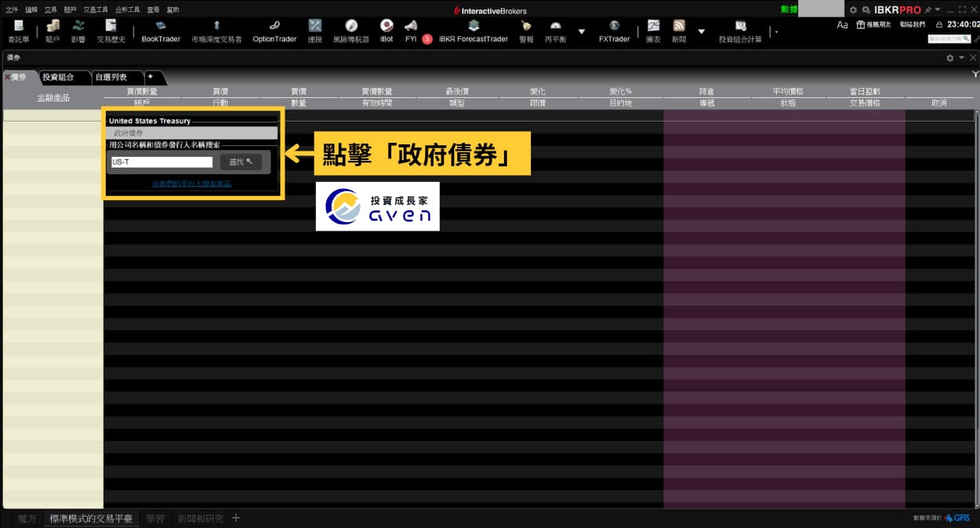Screen dimensions: 980x528
Task: Click the Aa font size icon
Action: point(842,25)
